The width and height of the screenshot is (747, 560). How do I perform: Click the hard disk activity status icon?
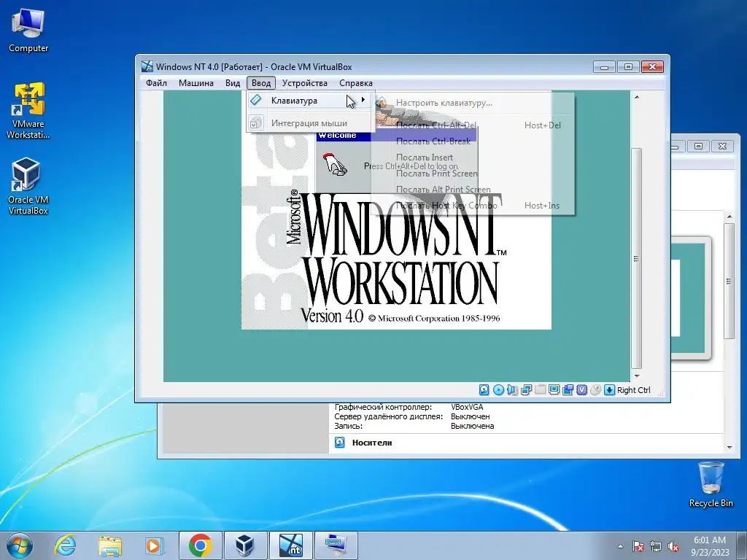[x=484, y=390]
